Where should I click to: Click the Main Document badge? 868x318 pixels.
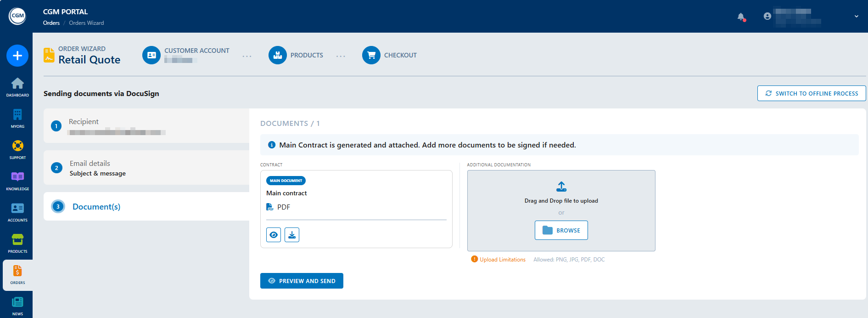(286, 181)
